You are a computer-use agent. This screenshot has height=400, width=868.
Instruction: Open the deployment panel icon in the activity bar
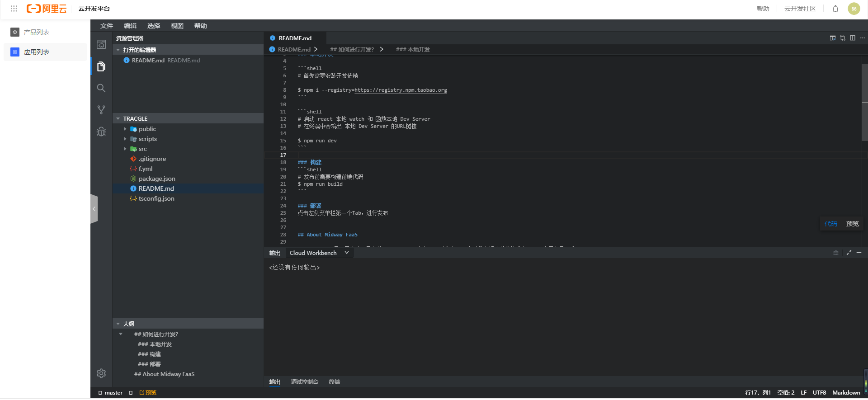tap(101, 44)
